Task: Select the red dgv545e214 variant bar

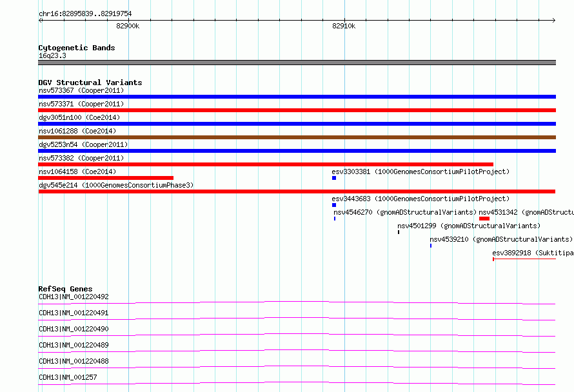Action: pos(297,191)
